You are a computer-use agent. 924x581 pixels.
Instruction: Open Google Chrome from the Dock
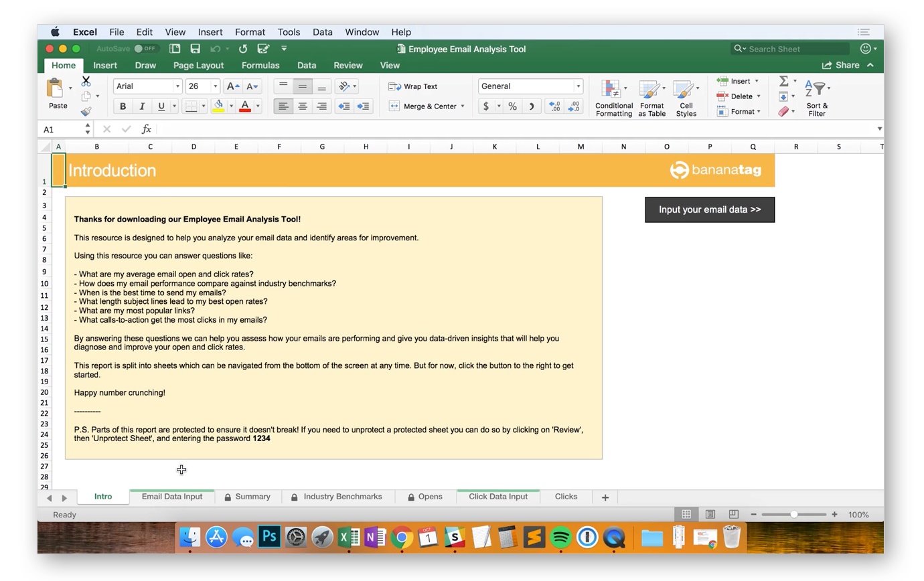pyautogui.click(x=402, y=537)
